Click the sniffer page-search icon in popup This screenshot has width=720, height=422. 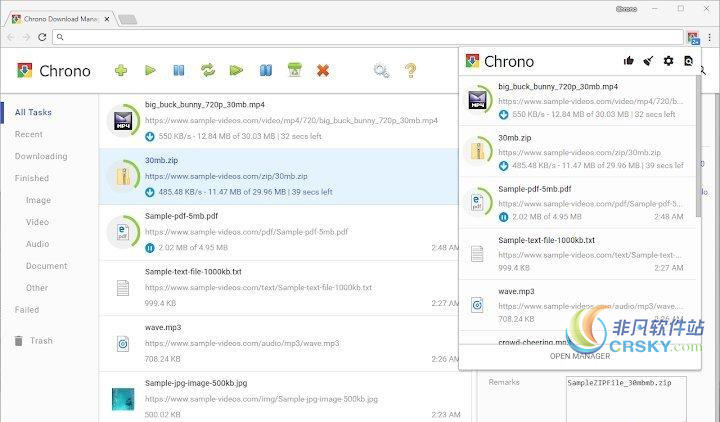coord(688,61)
